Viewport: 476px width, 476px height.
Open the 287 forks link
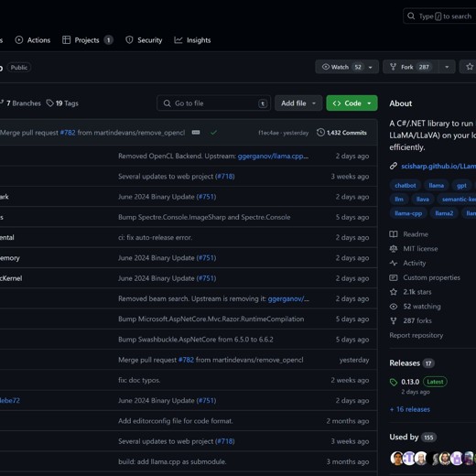point(417,320)
